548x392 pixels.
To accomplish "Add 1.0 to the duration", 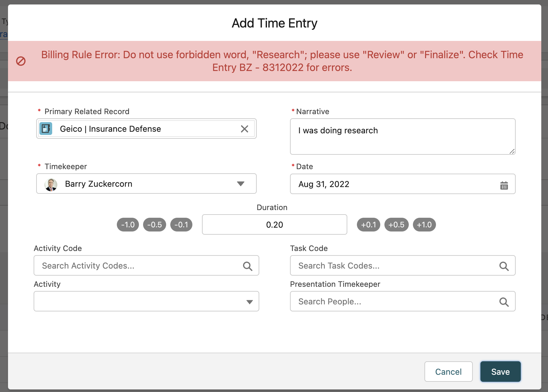I will 424,225.
